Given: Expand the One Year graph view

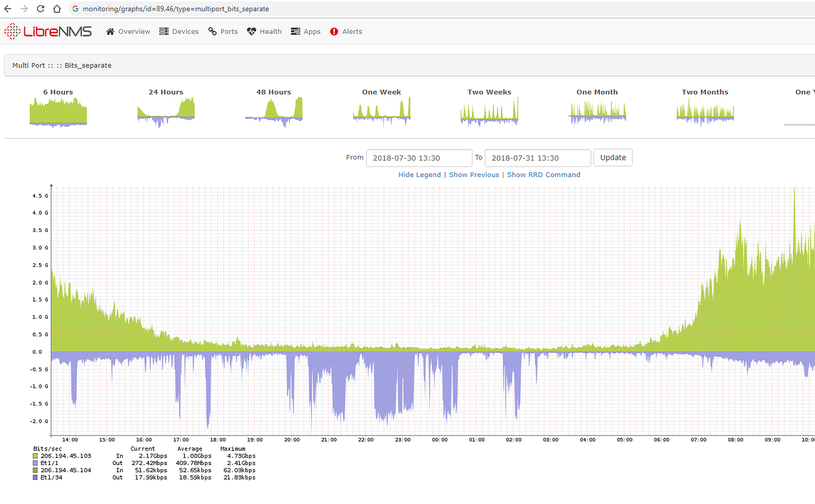Looking at the screenshot, I should tap(801, 109).
